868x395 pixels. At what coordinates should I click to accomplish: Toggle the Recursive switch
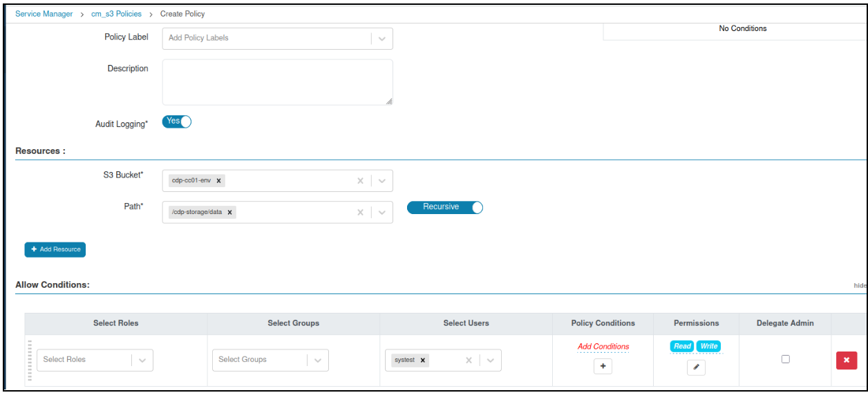444,207
